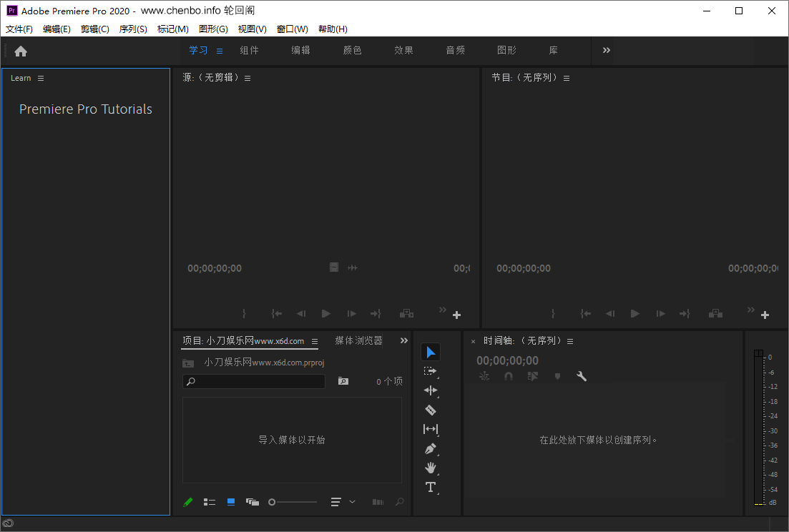Screen dimensions: 789x532
Task: Play in Program monitor
Action: click(635, 314)
